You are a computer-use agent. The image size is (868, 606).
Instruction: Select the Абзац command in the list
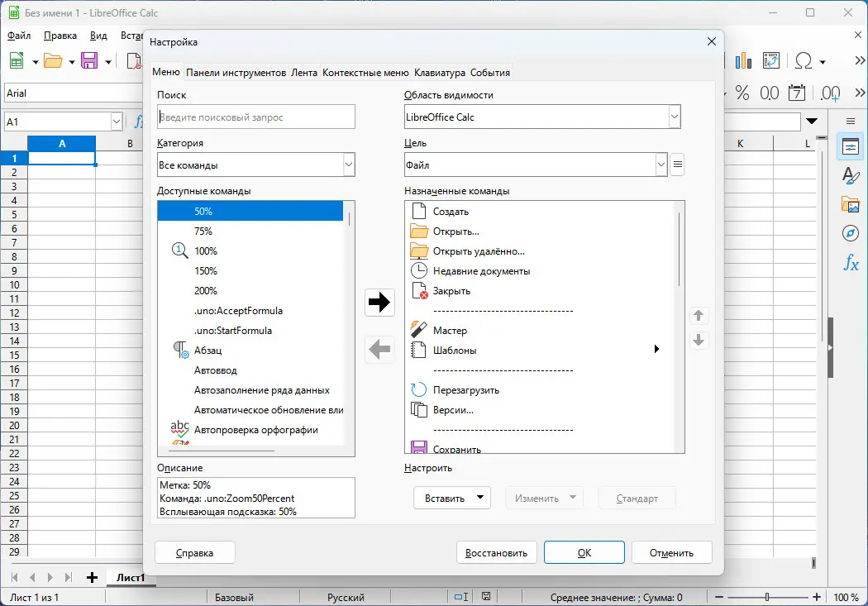[x=250, y=351]
